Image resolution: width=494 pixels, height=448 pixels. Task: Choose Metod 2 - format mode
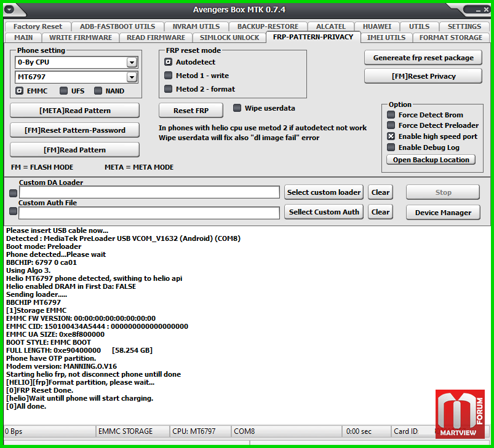pos(168,89)
